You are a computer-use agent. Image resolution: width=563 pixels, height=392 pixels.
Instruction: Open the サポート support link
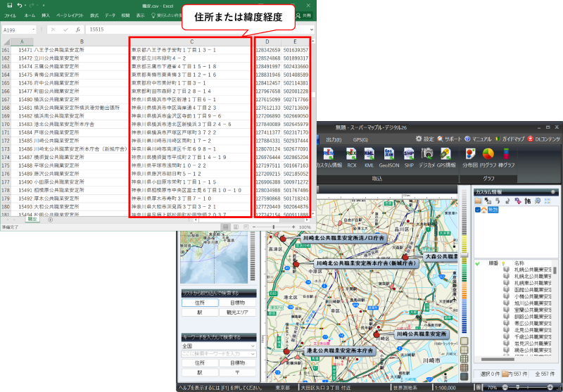click(x=450, y=139)
